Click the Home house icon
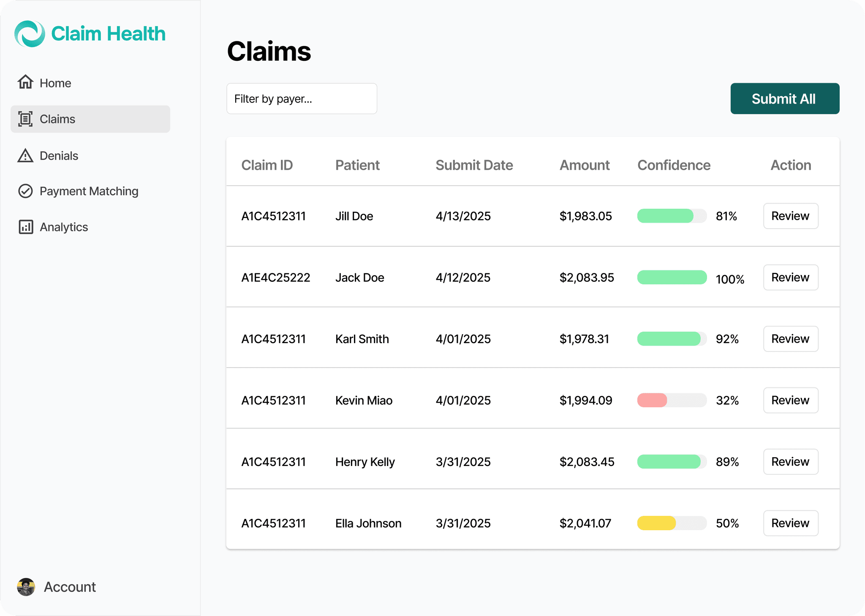 pyautogui.click(x=25, y=82)
